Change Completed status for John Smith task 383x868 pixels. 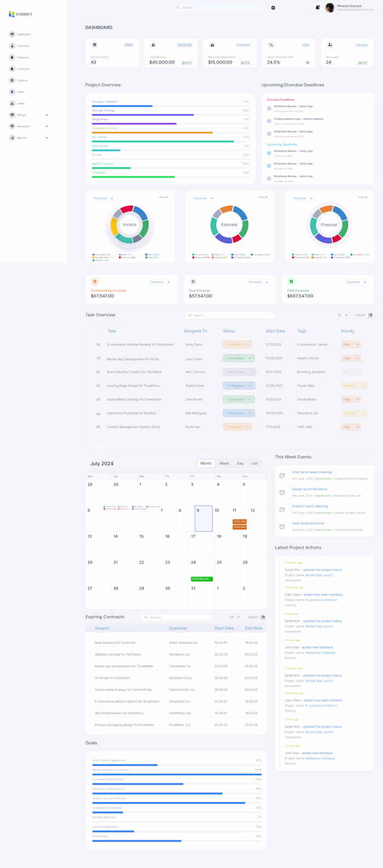(239, 358)
